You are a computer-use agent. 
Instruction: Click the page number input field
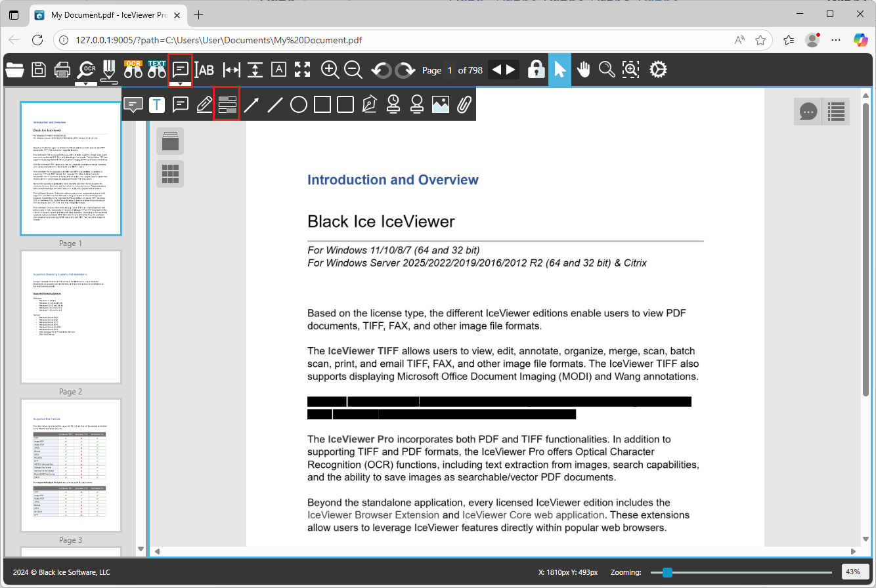tap(450, 70)
